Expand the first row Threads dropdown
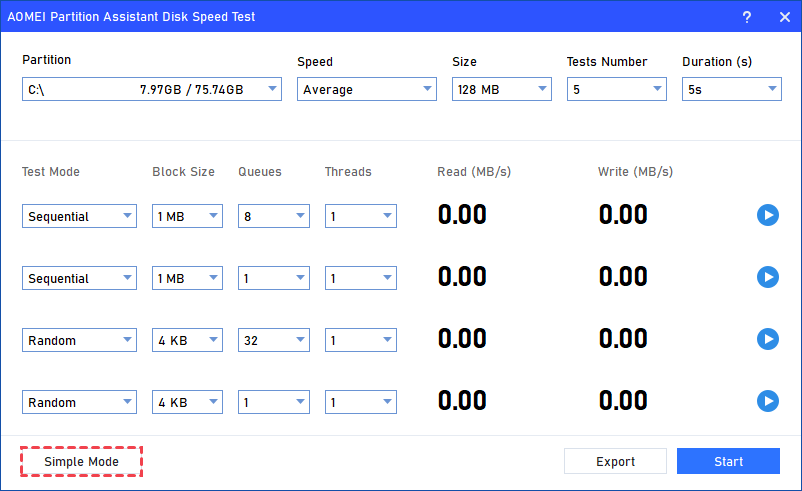 (360, 216)
